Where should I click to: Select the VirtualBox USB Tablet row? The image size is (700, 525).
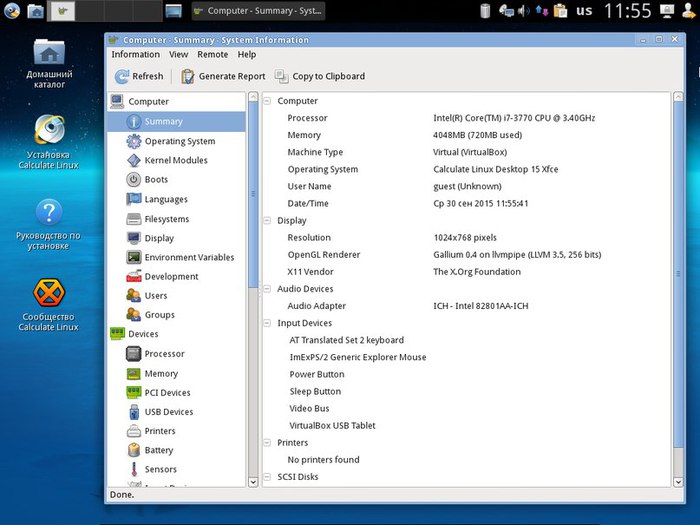[x=467, y=426]
